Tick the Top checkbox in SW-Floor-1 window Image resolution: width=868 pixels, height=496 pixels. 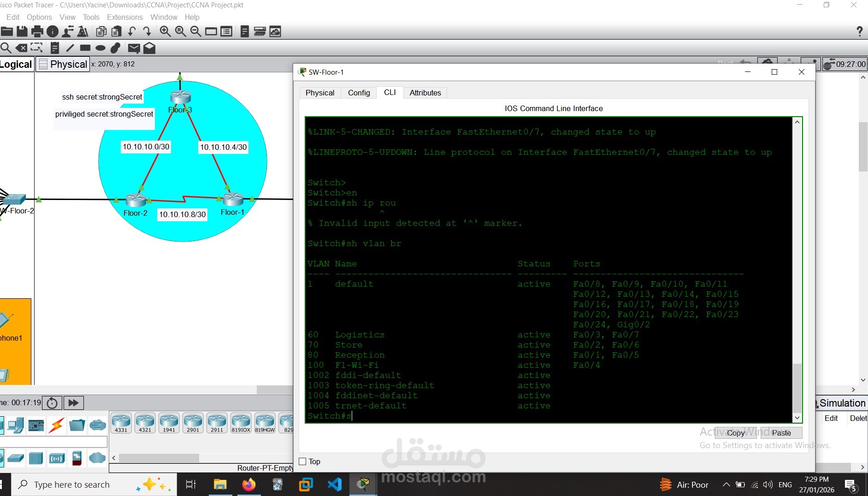[x=303, y=461]
